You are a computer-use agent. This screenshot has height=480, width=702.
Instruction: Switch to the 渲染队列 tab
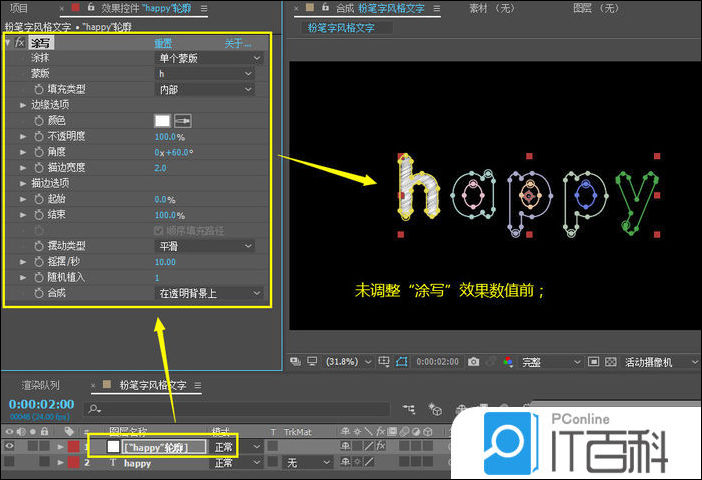coord(40,385)
